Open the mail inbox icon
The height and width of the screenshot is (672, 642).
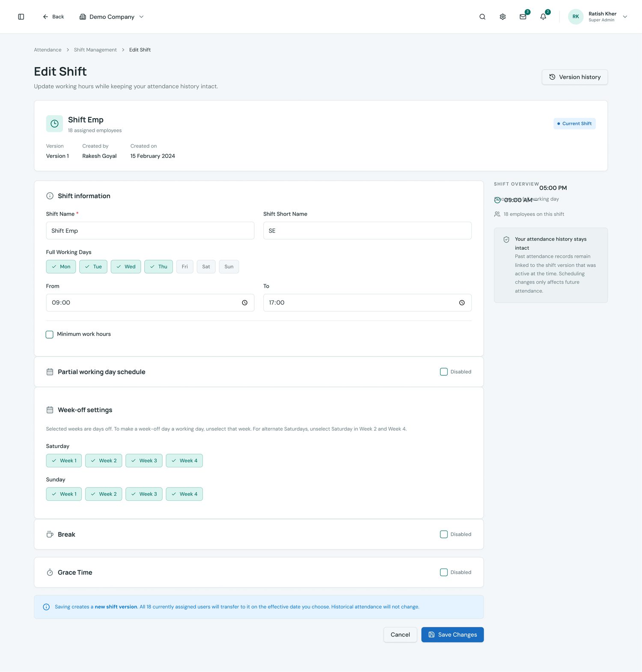click(x=523, y=17)
